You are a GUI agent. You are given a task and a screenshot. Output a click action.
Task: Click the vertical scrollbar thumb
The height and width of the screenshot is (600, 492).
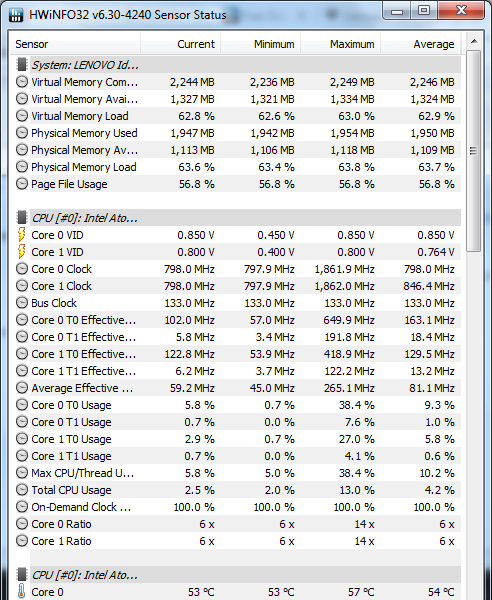[x=474, y=150]
